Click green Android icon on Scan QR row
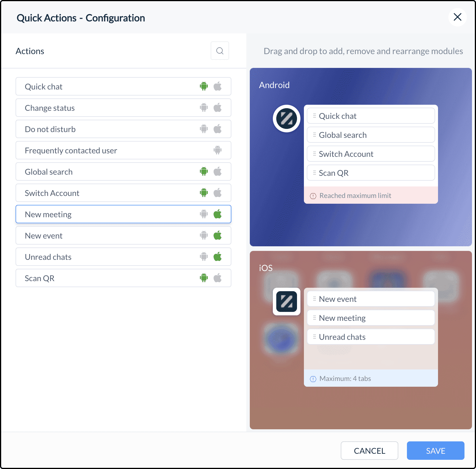Viewport: 476px width, 469px height. click(x=204, y=278)
